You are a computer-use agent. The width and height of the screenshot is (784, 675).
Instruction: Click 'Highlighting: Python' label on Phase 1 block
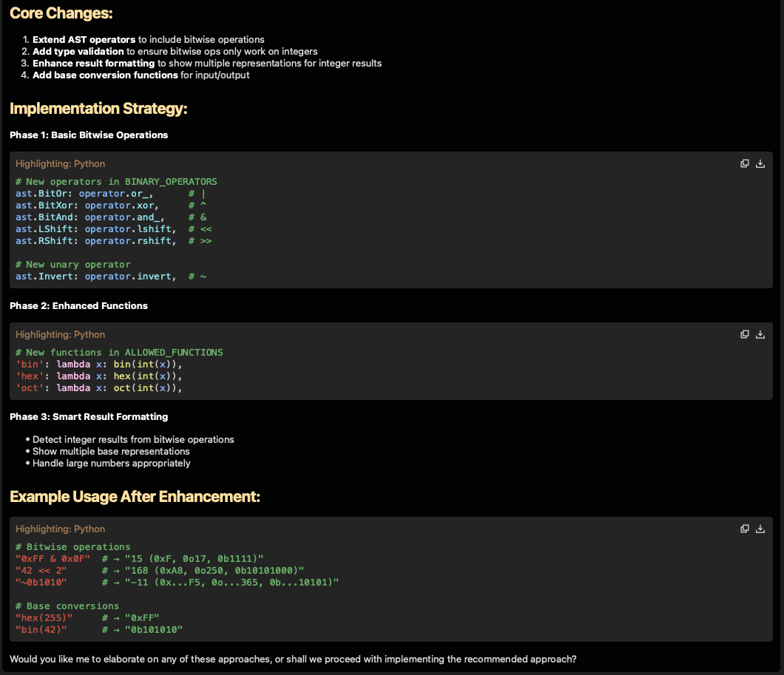pos(60,164)
